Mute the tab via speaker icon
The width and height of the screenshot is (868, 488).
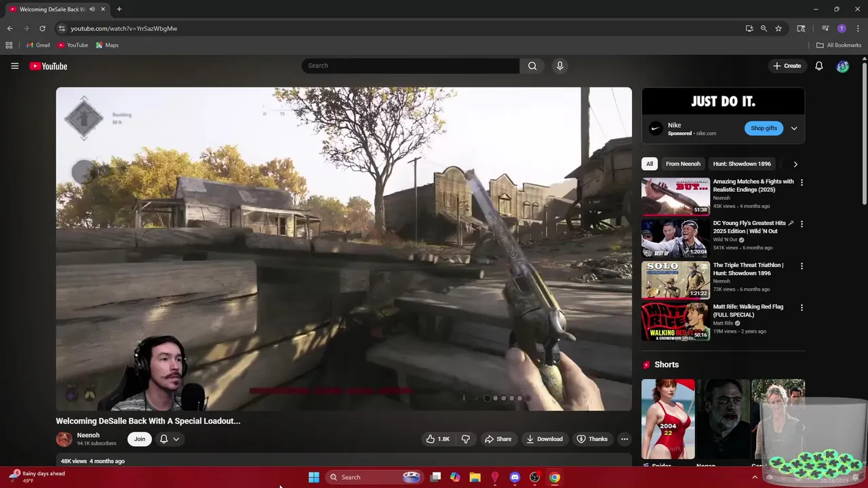tap(92, 9)
